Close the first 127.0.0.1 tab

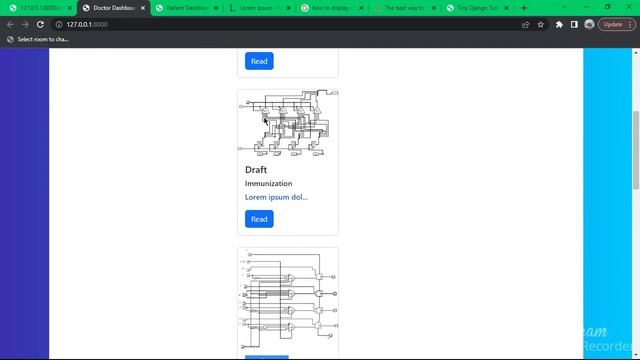point(70,8)
